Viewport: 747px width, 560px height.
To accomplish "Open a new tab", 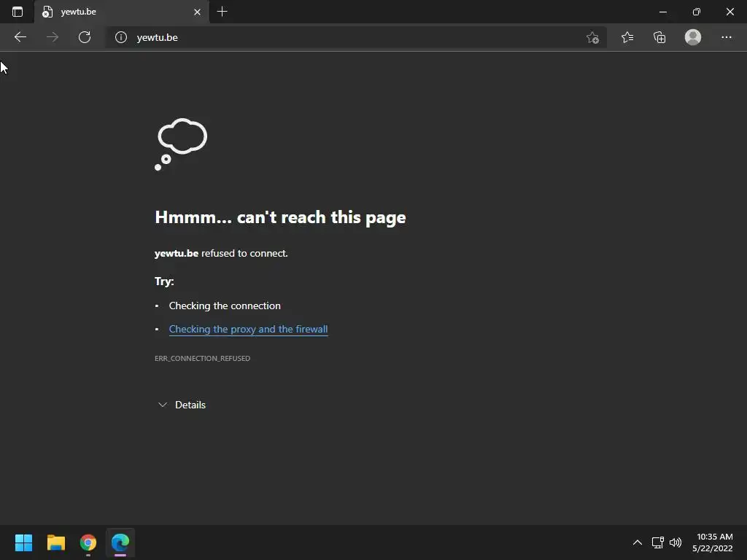I will (222, 12).
